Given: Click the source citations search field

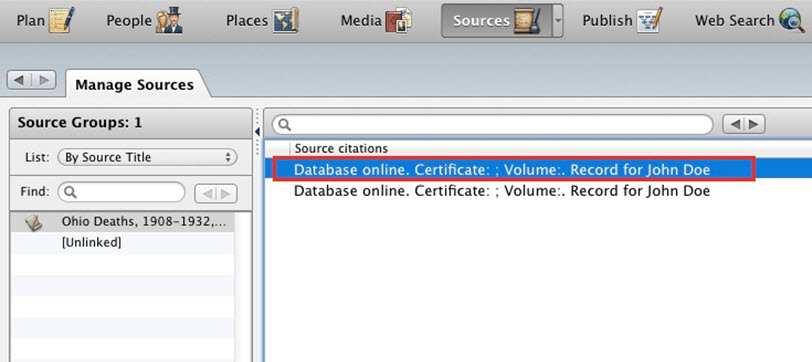Looking at the screenshot, I should click(x=492, y=124).
